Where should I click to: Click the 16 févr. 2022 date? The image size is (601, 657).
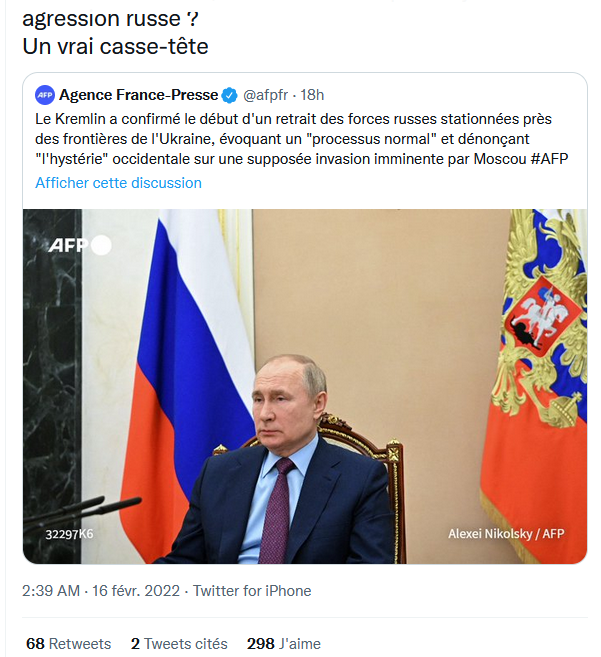click(136, 591)
